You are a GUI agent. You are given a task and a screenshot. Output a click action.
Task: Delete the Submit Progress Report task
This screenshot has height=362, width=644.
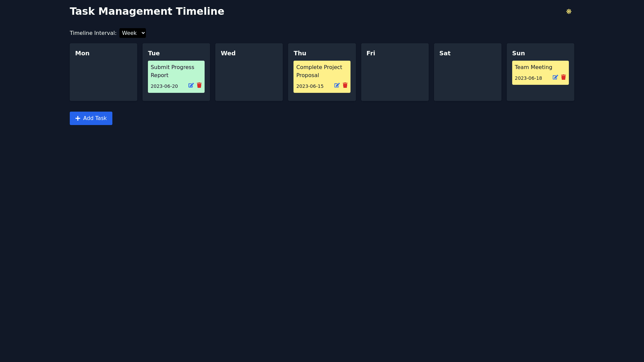tap(199, 85)
